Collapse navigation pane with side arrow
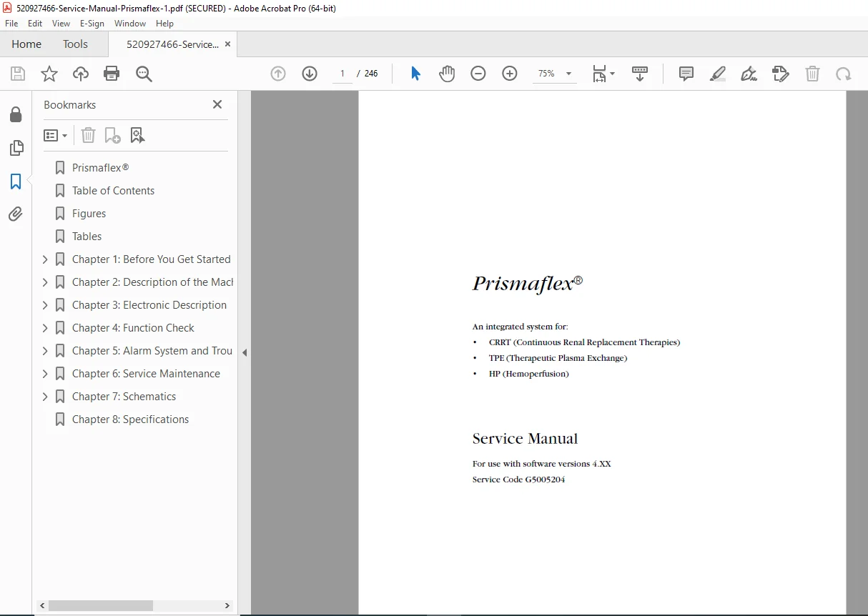Viewport: 868px width, 616px height. click(245, 352)
